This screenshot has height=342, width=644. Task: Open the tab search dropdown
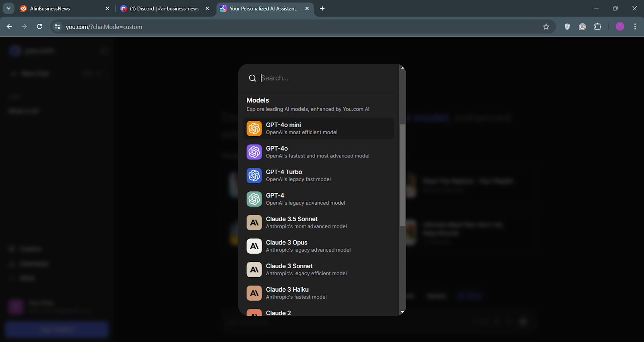(8, 8)
